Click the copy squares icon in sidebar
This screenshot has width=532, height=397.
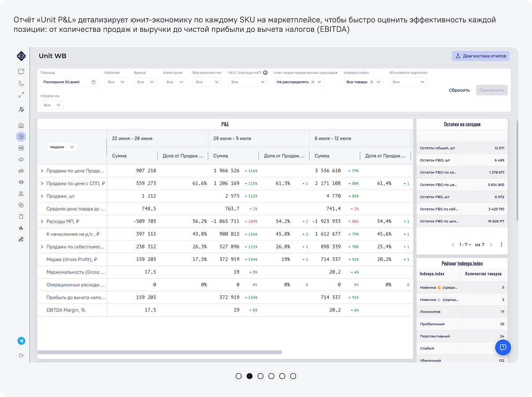(x=21, y=205)
